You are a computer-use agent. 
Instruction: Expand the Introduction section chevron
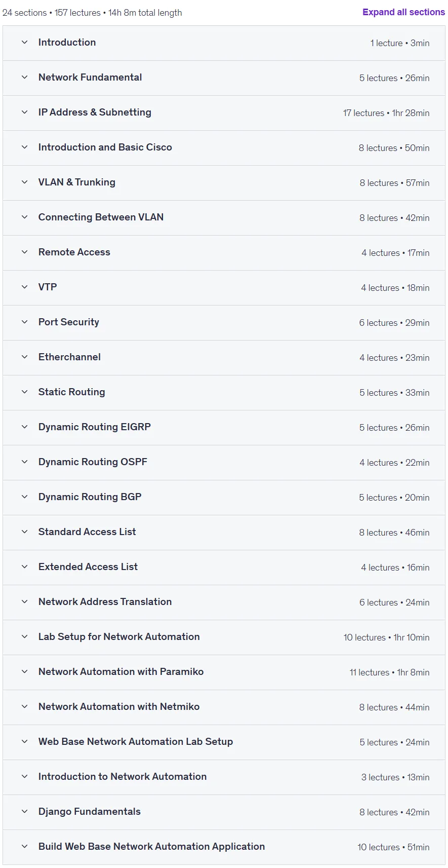tap(24, 43)
